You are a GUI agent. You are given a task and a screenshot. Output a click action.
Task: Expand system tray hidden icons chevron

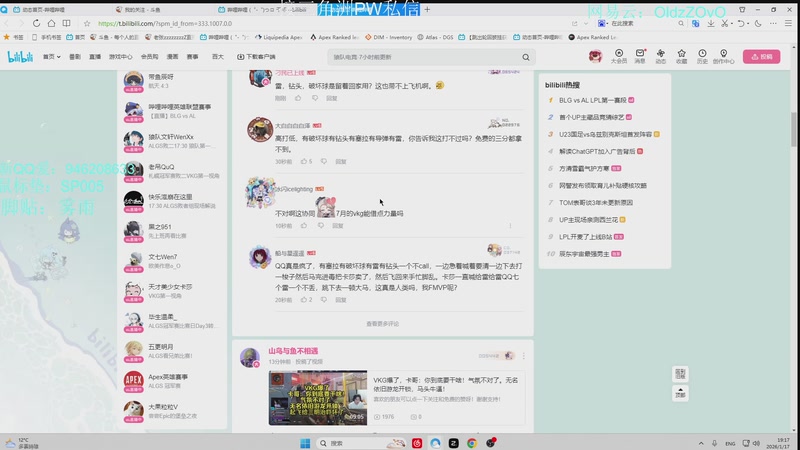click(x=701, y=443)
